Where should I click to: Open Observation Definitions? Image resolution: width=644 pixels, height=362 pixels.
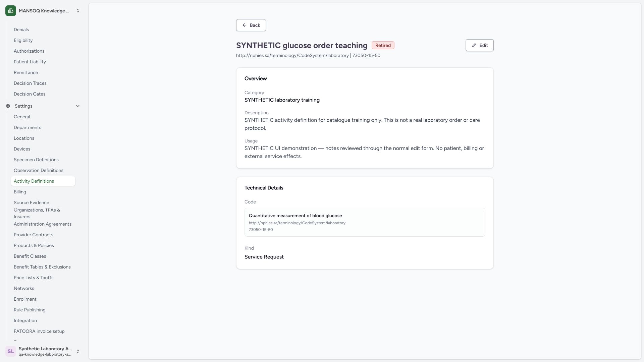(43, 170)
